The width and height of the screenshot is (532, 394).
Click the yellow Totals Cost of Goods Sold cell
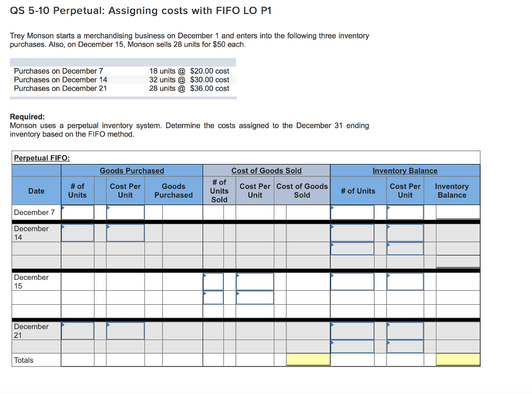coord(308,359)
